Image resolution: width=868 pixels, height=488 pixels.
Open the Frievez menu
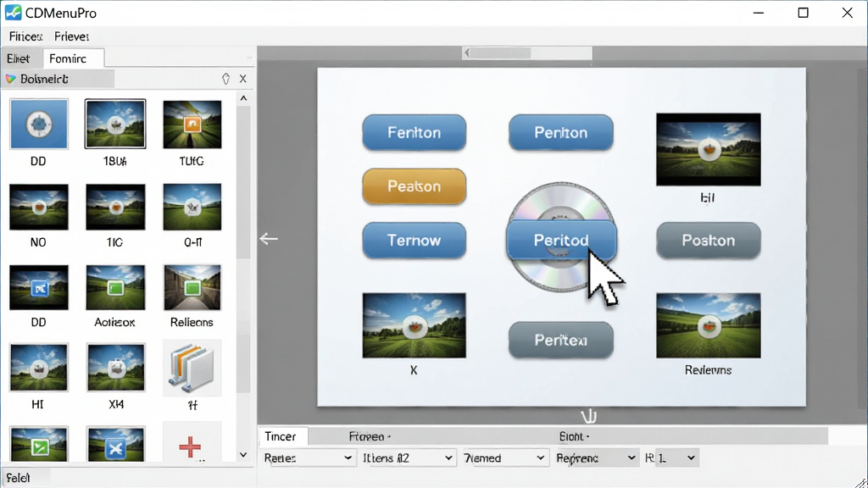(72, 36)
